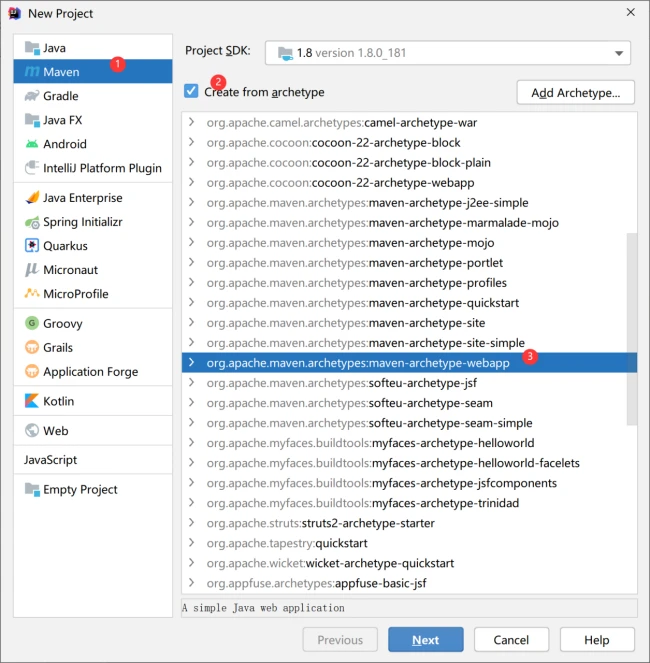Click the green Android robot icon

click(x=32, y=144)
